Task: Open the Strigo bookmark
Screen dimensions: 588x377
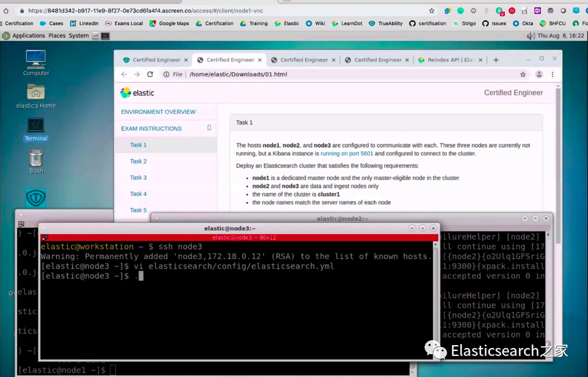Action: coord(464,23)
